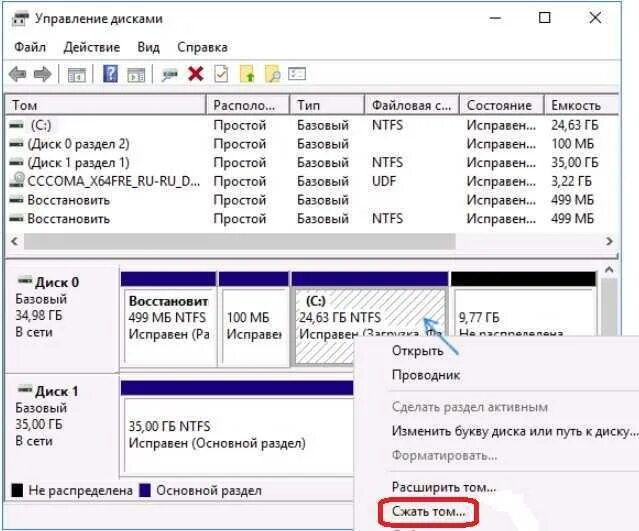This screenshot has height=531, width=639.
Task: Sort by the Том column header
Action: click(106, 106)
